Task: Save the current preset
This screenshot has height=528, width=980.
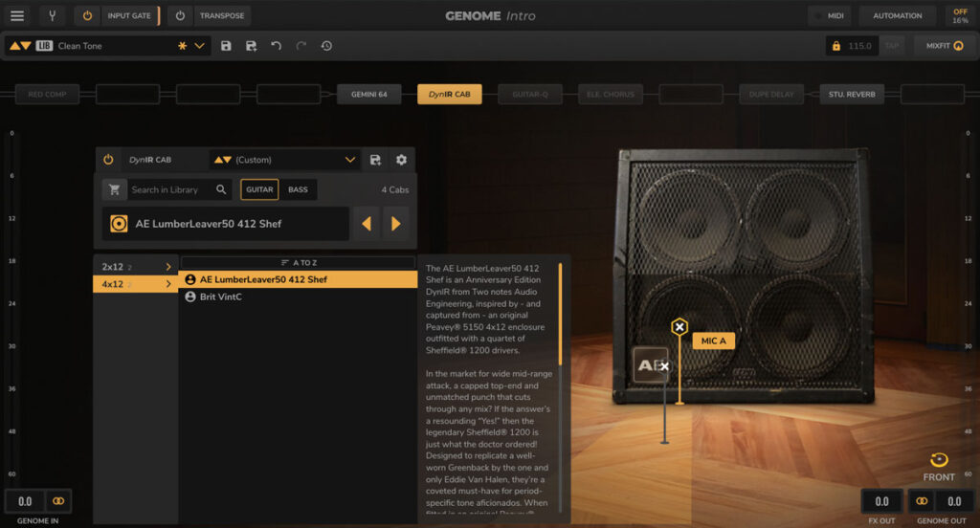Action: click(x=226, y=46)
